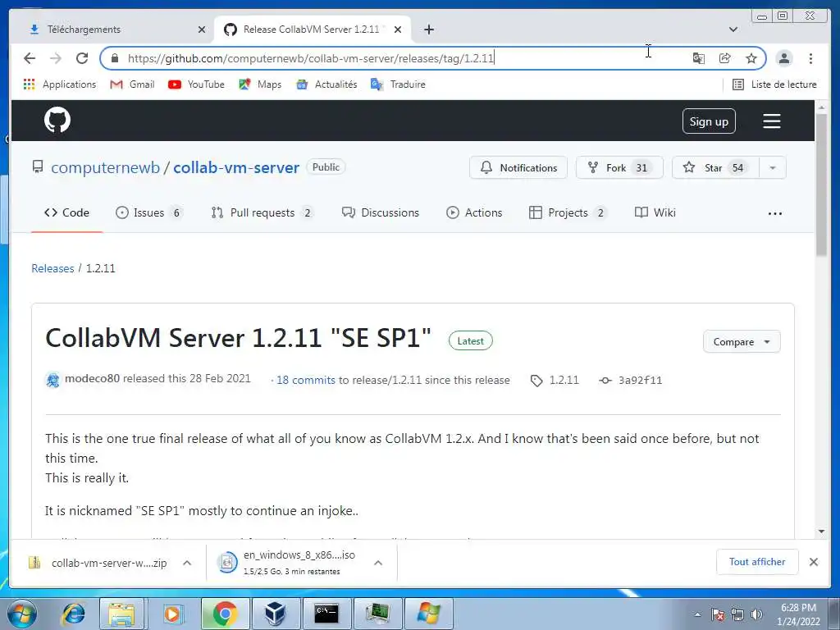Select the Actions tab
This screenshot has width=840, height=630.
474,212
